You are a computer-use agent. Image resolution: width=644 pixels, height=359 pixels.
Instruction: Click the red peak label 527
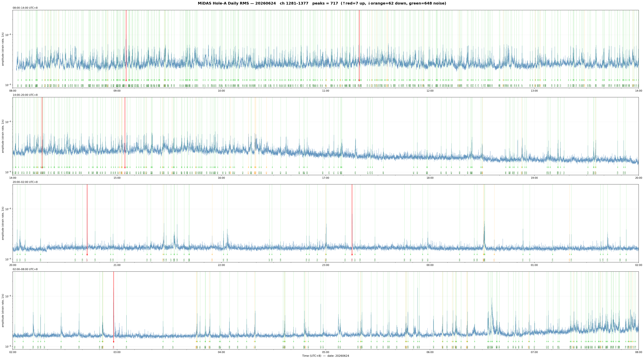(x=87, y=260)
